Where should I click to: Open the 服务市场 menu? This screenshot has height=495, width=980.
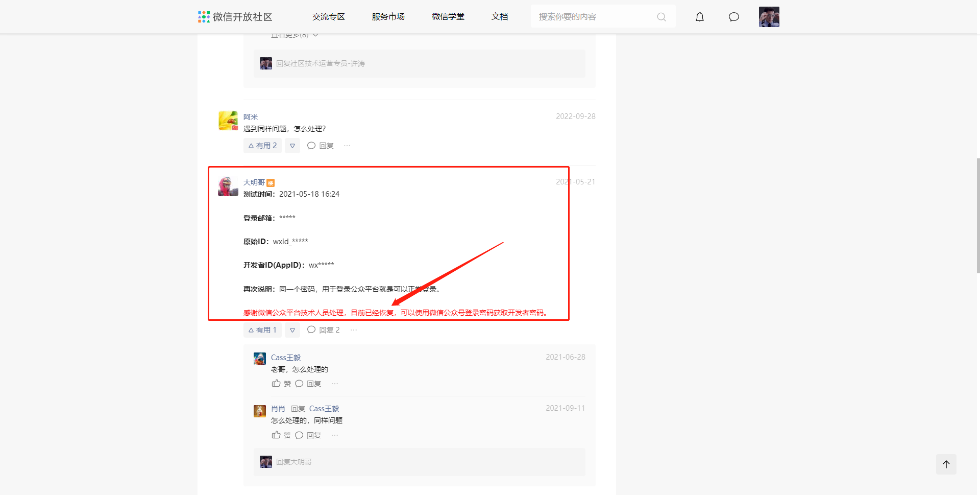click(388, 17)
